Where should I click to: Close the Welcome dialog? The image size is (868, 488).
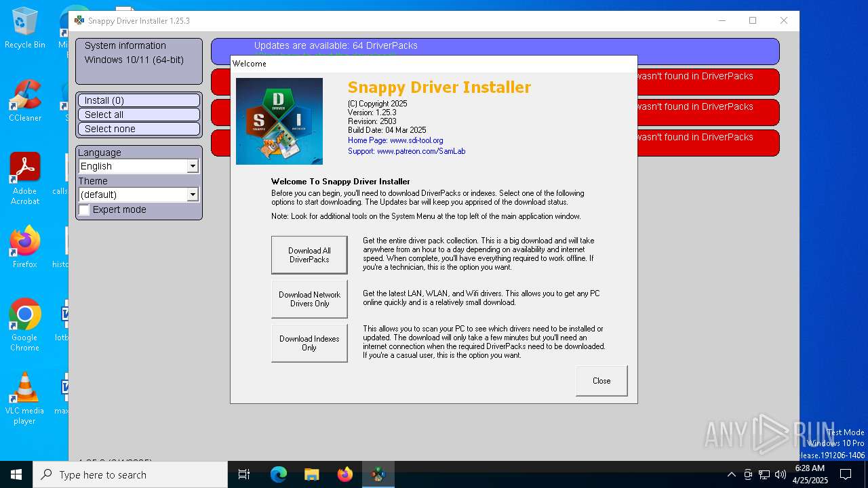[601, 381]
